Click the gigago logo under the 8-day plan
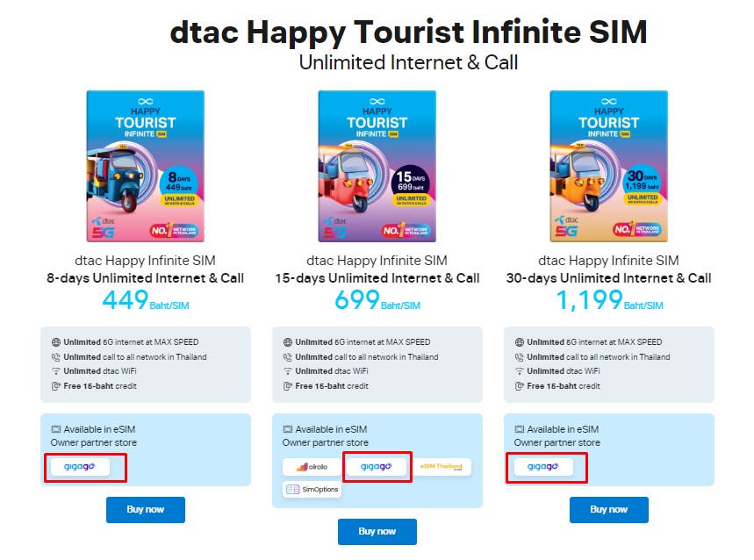This screenshot has width=754, height=560. (x=80, y=467)
